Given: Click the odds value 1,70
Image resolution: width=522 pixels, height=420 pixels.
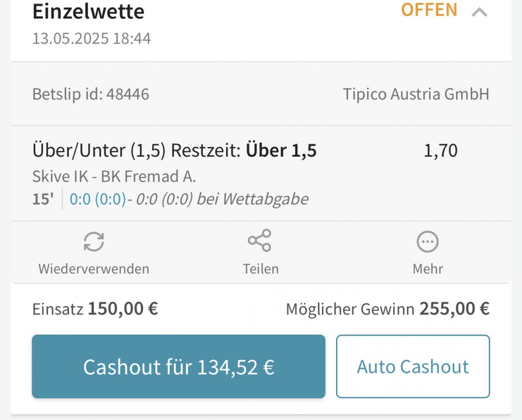Looking at the screenshot, I should [x=440, y=151].
